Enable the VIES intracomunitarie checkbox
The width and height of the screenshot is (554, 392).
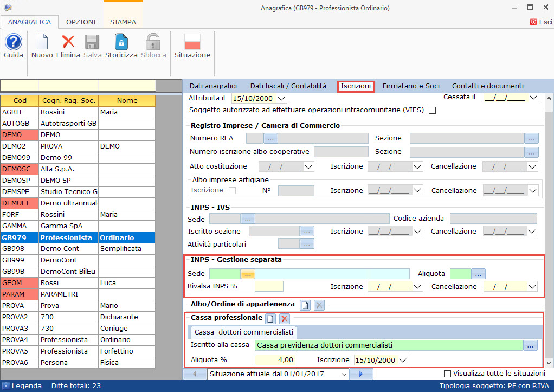(x=432, y=110)
